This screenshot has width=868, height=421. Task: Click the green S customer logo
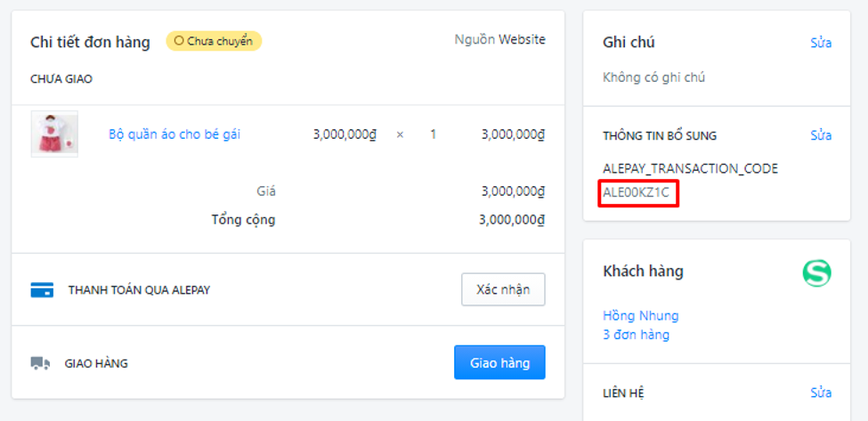coord(815,272)
